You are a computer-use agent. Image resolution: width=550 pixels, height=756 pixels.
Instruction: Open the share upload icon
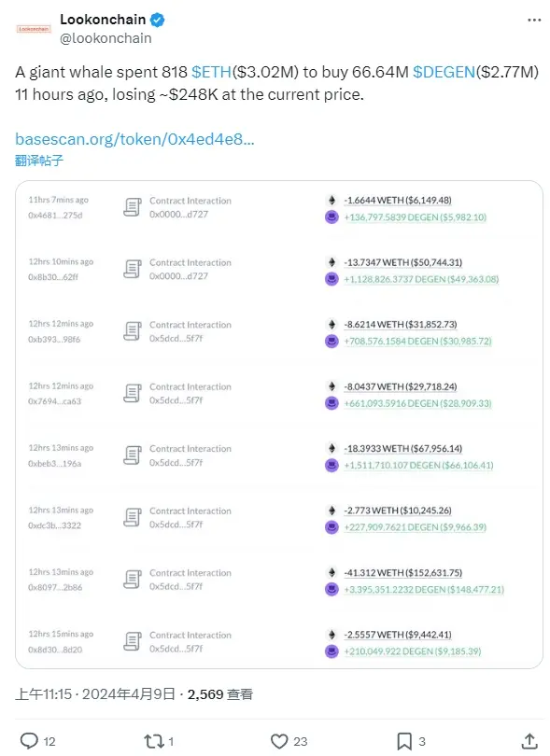click(529, 741)
